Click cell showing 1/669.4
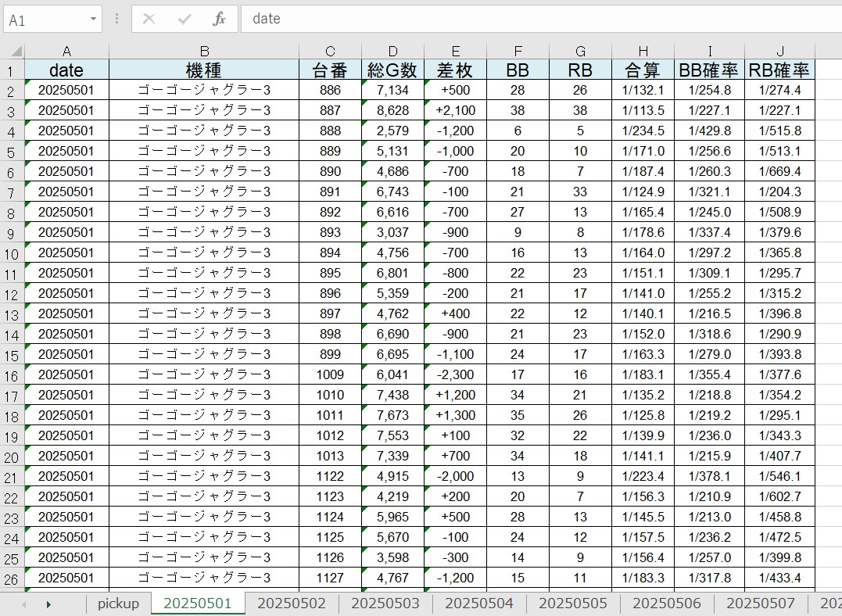Image resolution: width=842 pixels, height=616 pixels. [779, 171]
